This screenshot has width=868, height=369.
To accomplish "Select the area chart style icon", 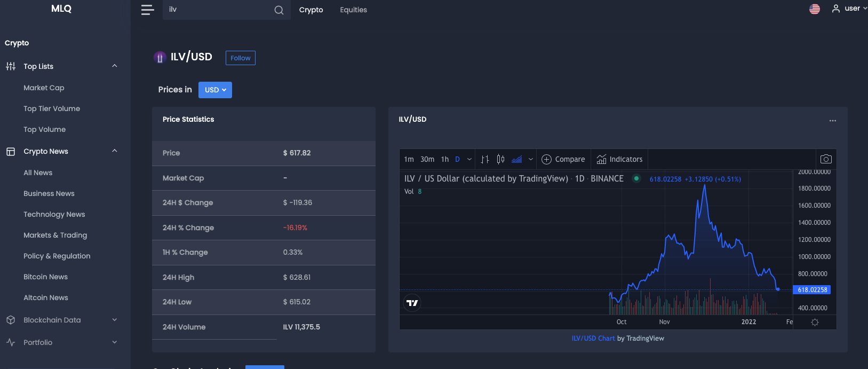I will [x=517, y=159].
